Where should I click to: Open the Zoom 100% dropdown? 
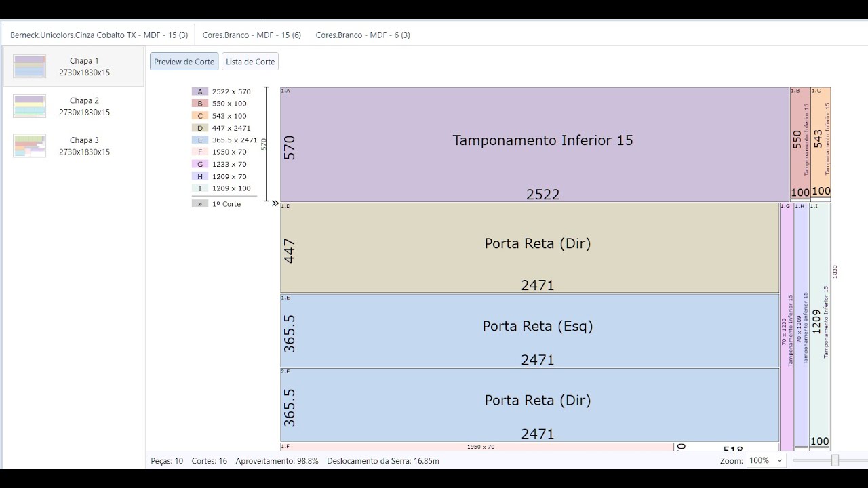click(x=766, y=460)
